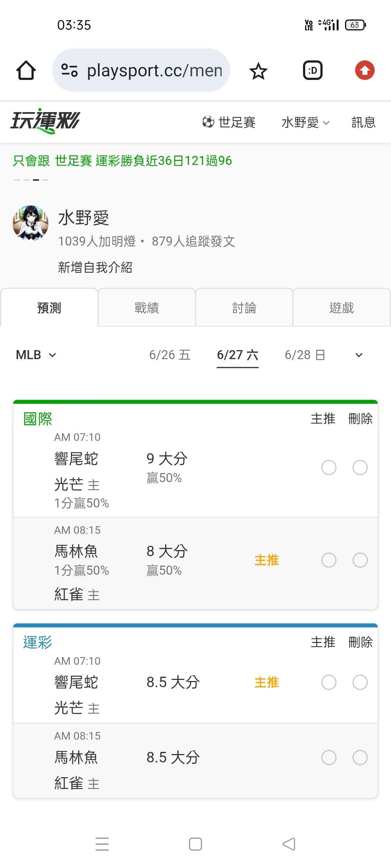Tap the 世足賽 soccer ball icon
The image size is (391, 868).
[208, 122]
